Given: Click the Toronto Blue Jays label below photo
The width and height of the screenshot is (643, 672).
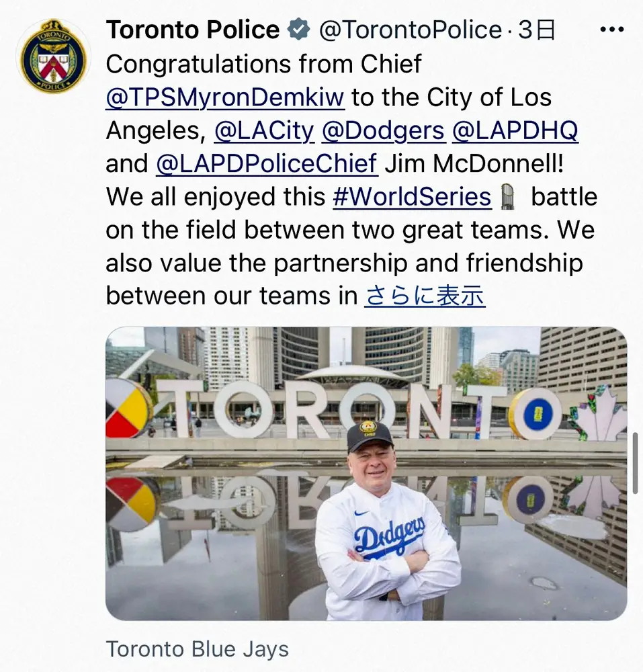Looking at the screenshot, I should [197, 650].
